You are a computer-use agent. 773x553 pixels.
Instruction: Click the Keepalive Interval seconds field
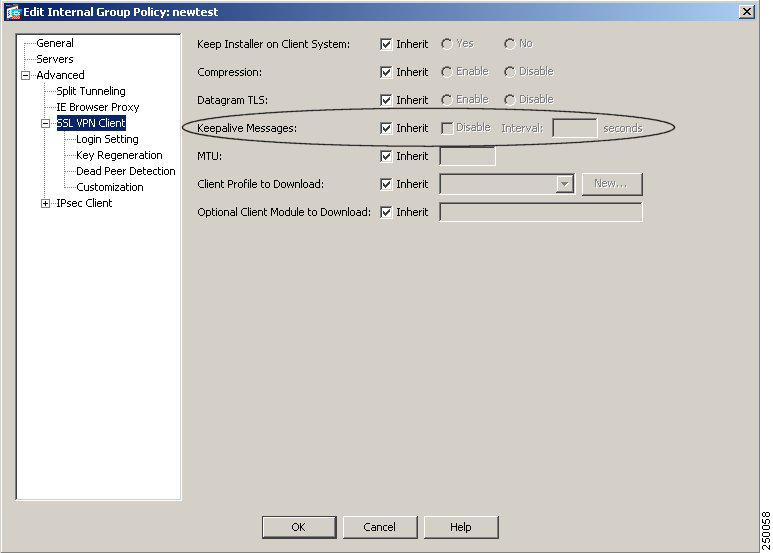coord(575,128)
